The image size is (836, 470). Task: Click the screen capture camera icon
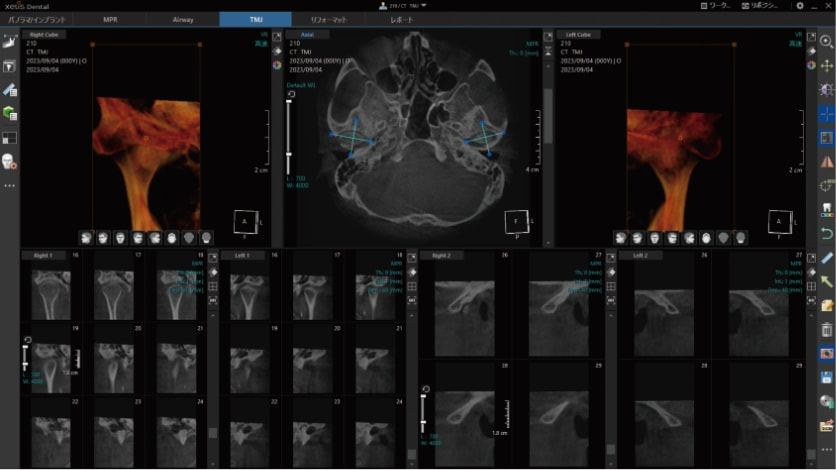pyautogui.click(x=827, y=354)
